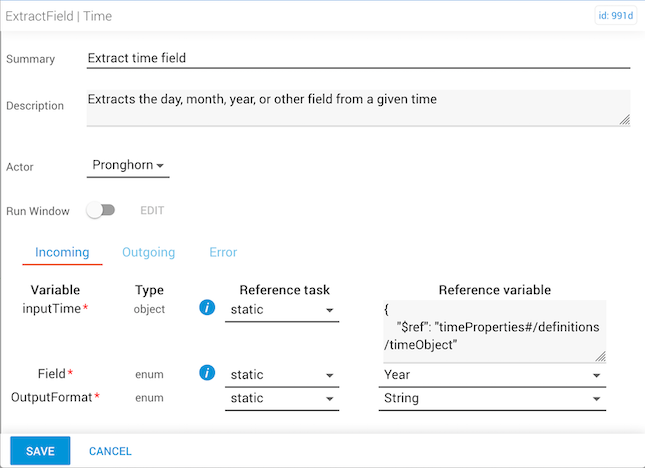This screenshot has width=645, height=468.
Task: Click the info icon beside Field
Action: (208, 373)
